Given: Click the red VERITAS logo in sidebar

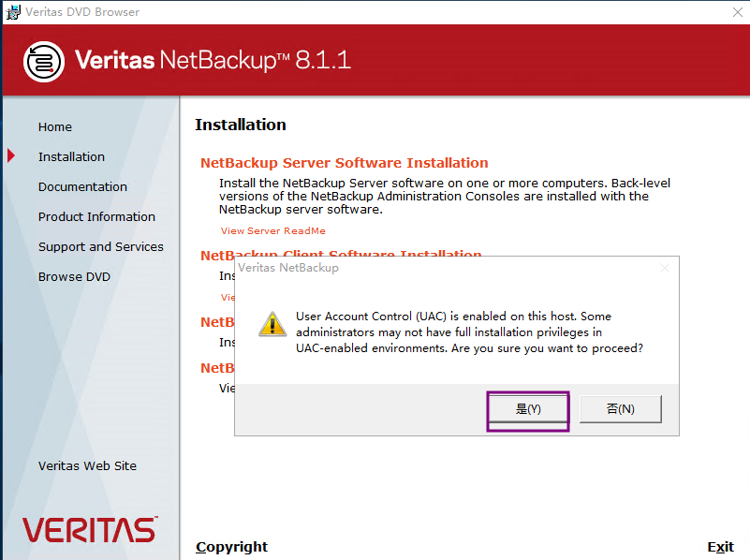Looking at the screenshot, I should pyautogui.click(x=90, y=529).
